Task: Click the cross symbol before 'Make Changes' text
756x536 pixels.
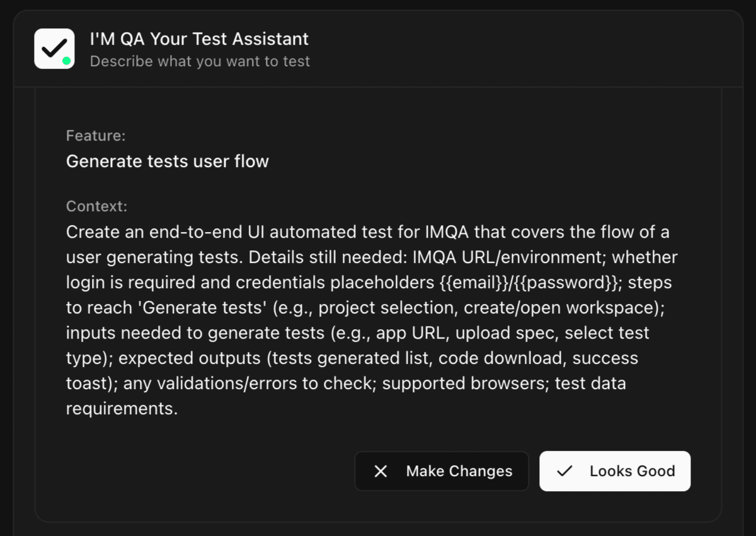Action: click(381, 471)
